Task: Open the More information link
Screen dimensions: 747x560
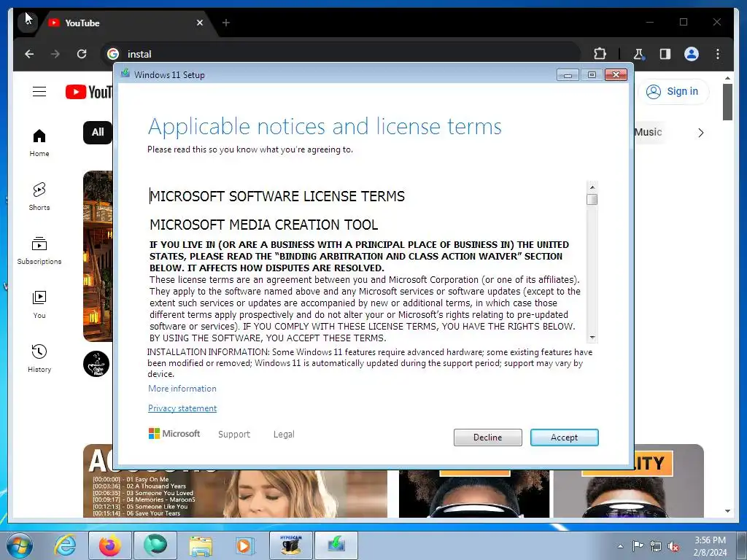Action: click(x=182, y=389)
